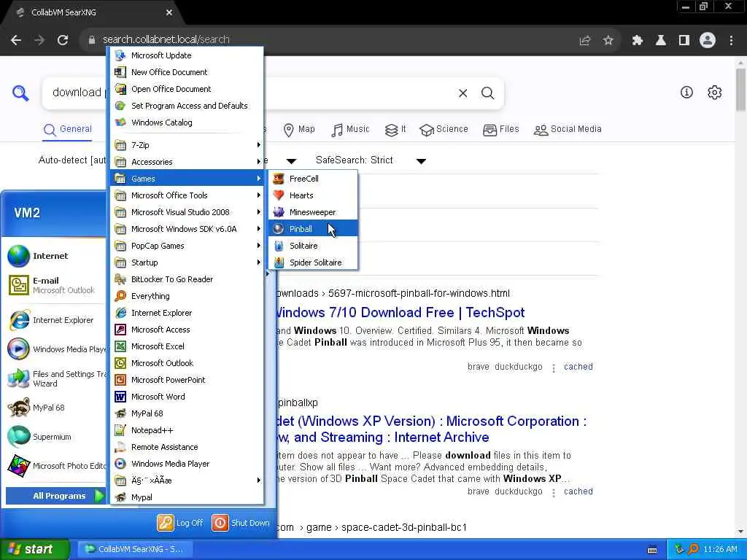Image resolution: width=747 pixels, height=560 pixels.
Task: Click the Microsoft Excel icon
Action: pos(120,346)
